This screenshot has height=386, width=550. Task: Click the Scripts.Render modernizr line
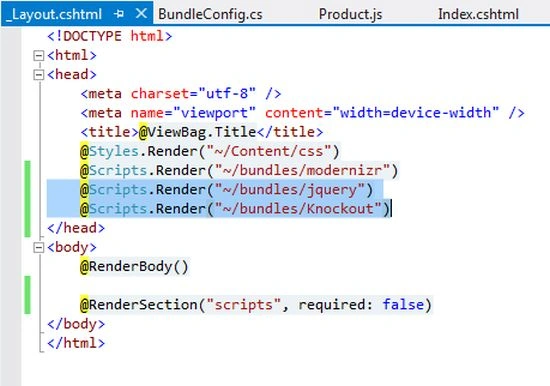coord(240,171)
